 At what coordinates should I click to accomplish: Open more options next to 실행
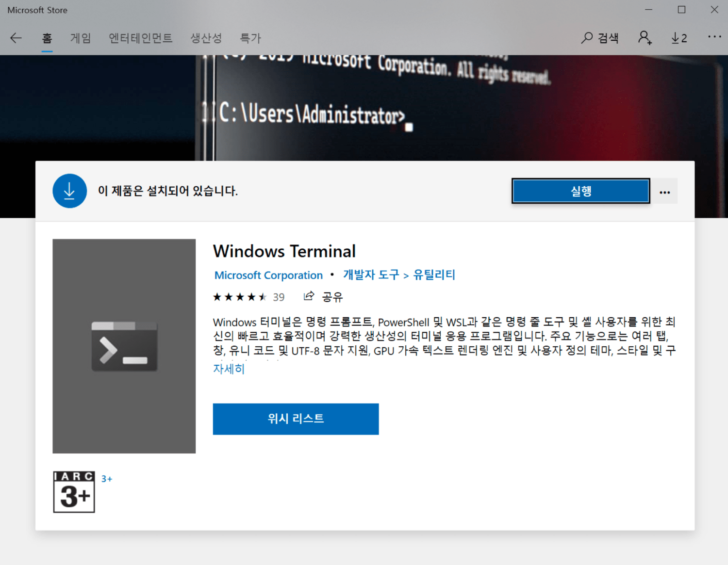tap(665, 192)
